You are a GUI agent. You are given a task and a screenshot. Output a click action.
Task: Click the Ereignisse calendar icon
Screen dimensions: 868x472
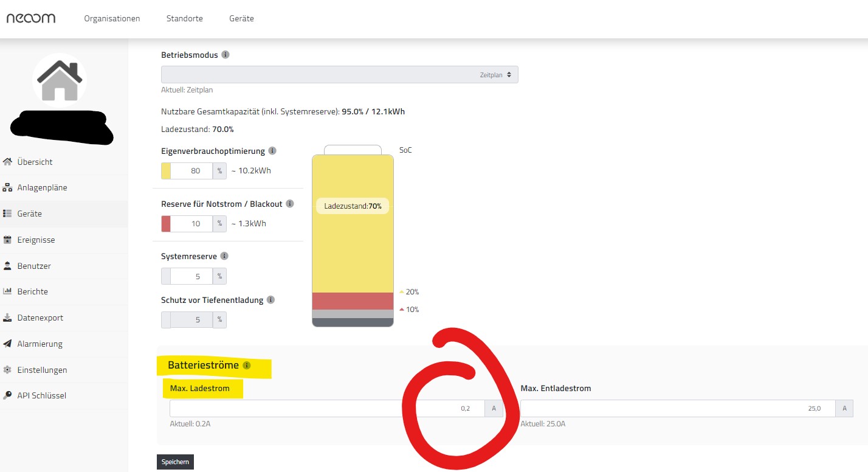point(7,240)
